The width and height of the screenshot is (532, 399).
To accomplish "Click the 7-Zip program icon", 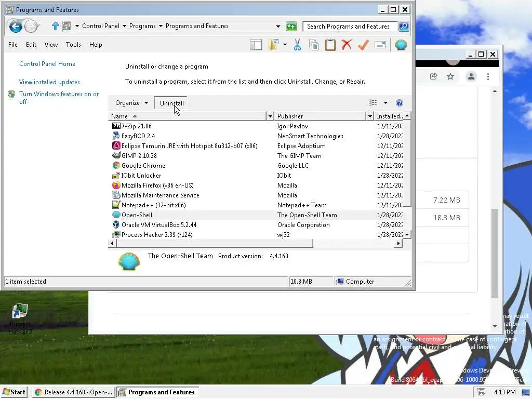I will coord(116,126).
